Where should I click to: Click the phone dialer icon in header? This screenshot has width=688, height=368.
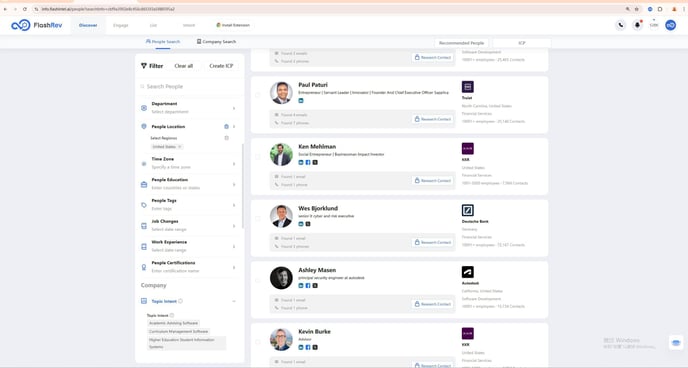click(620, 25)
